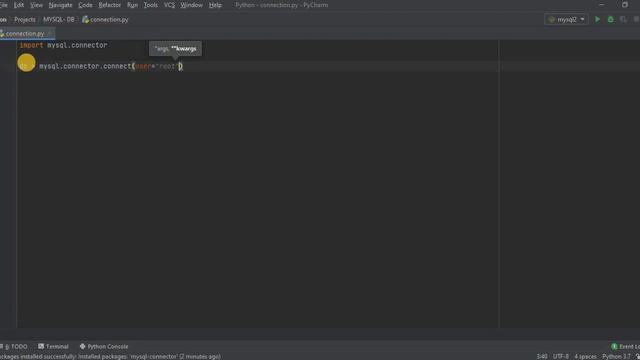This screenshot has height=360, width=640.
Task: Click connection.py breadcrumb file
Action: coord(109,20)
